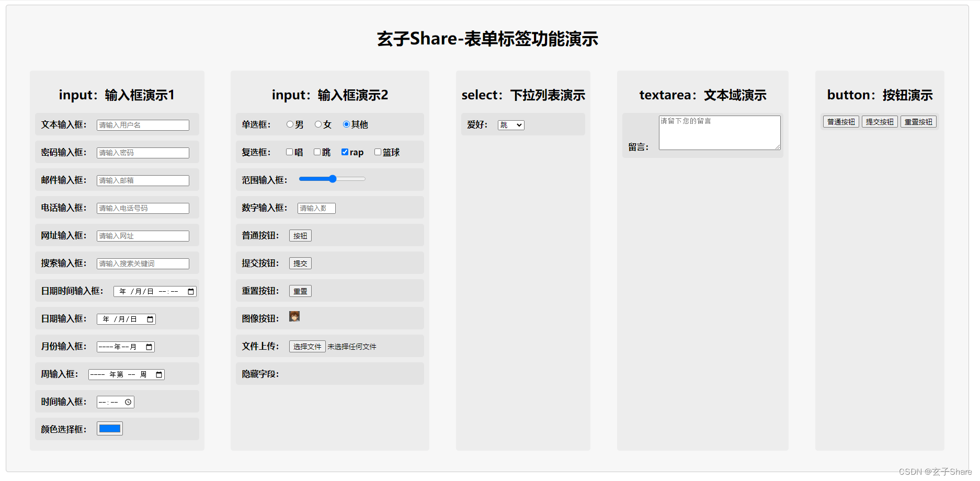The image size is (980, 481).
Task: Click the 重置 reset button
Action: (300, 291)
